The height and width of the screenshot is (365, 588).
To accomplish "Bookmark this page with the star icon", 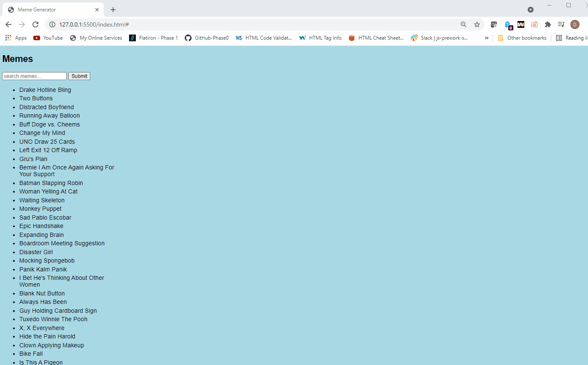I will (x=477, y=24).
